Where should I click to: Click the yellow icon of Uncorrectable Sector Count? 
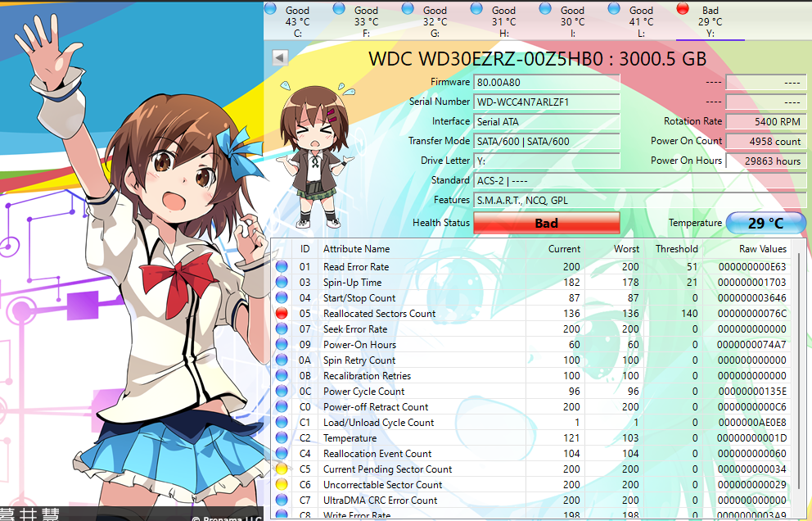(282, 484)
